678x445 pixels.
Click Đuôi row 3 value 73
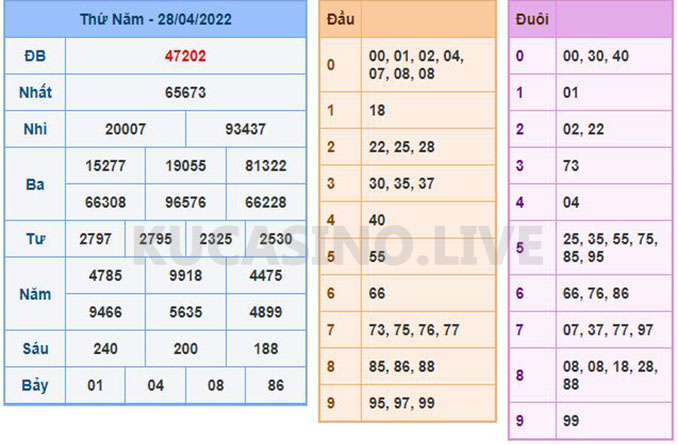click(x=571, y=166)
